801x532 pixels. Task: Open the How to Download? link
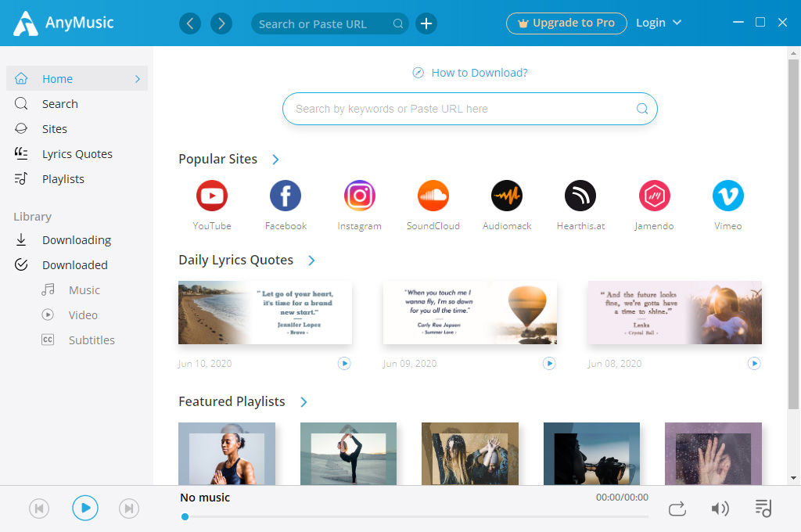[x=470, y=73]
